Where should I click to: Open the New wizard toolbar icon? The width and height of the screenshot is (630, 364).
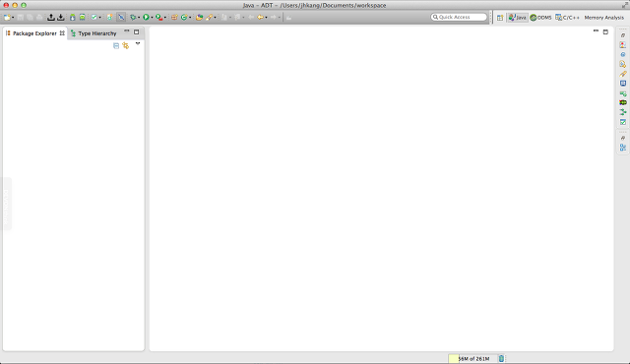[7, 18]
